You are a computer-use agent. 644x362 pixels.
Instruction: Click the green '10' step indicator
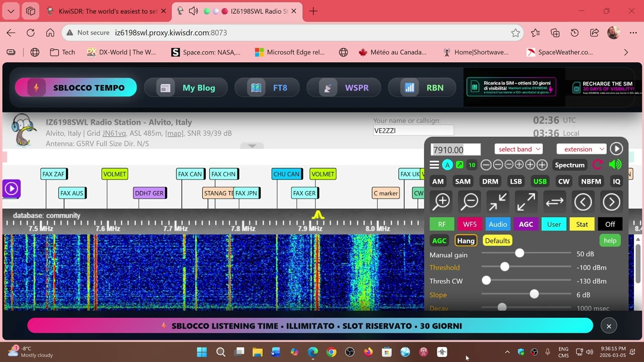pyautogui.click(x=471, y=165)
